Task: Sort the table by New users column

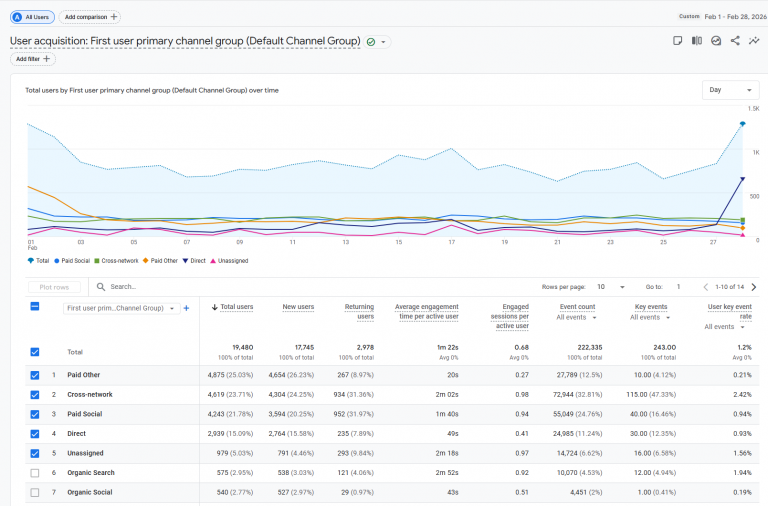Action: [298, 307]
